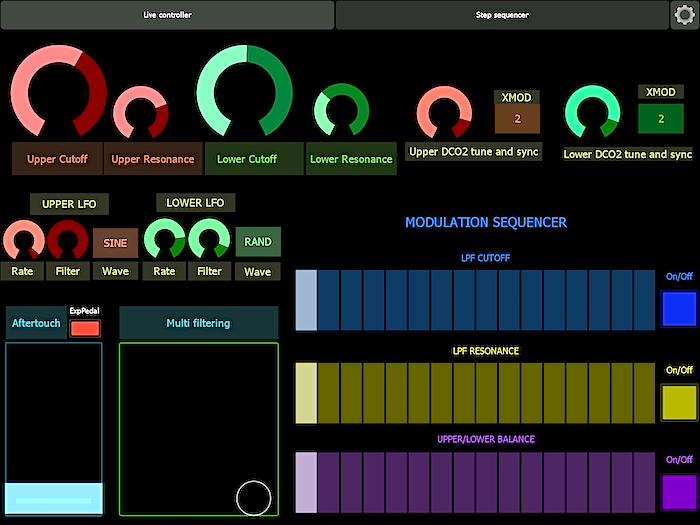This screenshot has height=525, width=700.
Task: Toggle the purple Upper/Lower Balance On/Off button
Action: click(679, 492)
